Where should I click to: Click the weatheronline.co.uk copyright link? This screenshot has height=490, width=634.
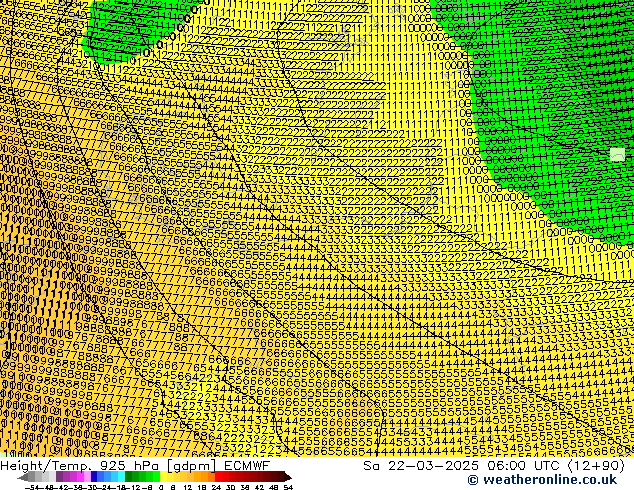(x=542, y=480)
